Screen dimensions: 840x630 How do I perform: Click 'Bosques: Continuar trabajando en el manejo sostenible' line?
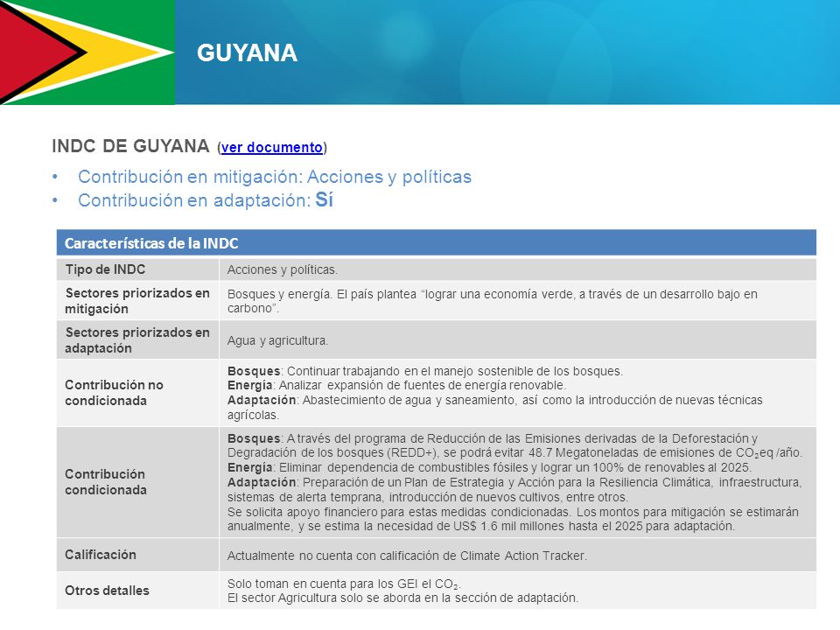point(425,371)
